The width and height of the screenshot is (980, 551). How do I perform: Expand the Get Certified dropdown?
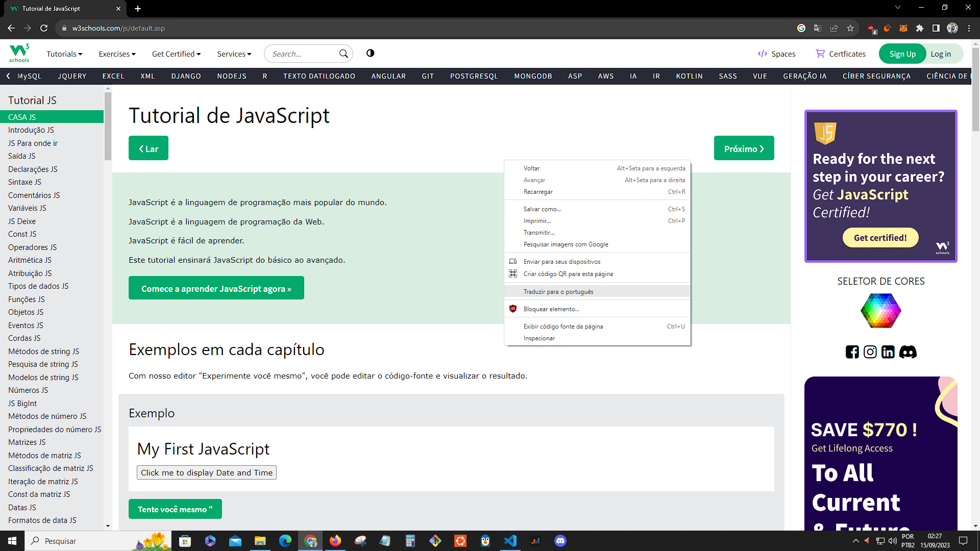pyautogui.click(x=176, y=54)
